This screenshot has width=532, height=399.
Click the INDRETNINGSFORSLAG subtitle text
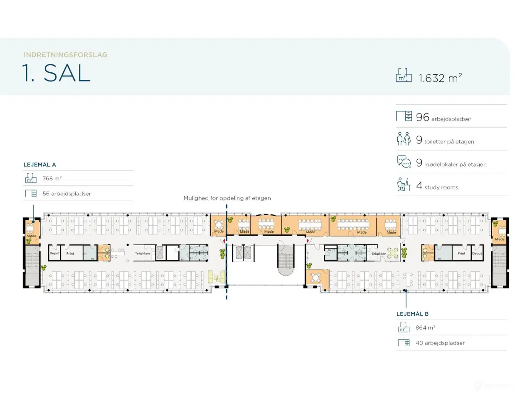(66, 55)
